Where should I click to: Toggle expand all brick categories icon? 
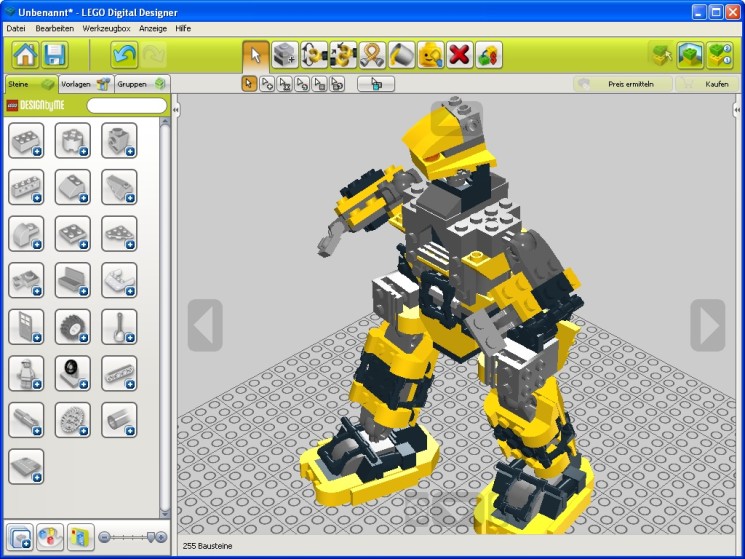click(x=20, y=537)
